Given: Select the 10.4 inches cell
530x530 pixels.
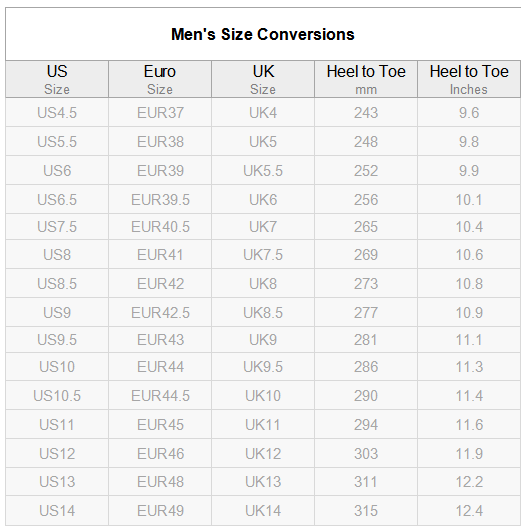Looking at the screenshot, I should click(469, 227).
